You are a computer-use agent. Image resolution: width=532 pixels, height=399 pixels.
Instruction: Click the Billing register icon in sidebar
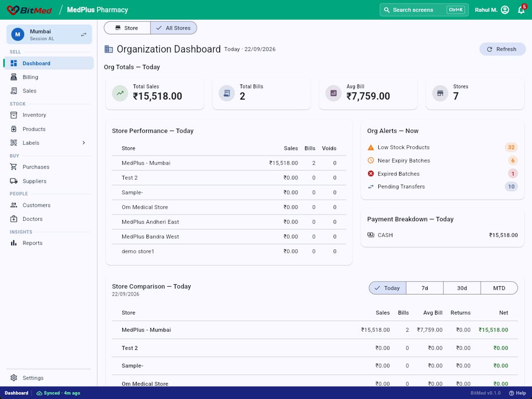pos(14,77)
